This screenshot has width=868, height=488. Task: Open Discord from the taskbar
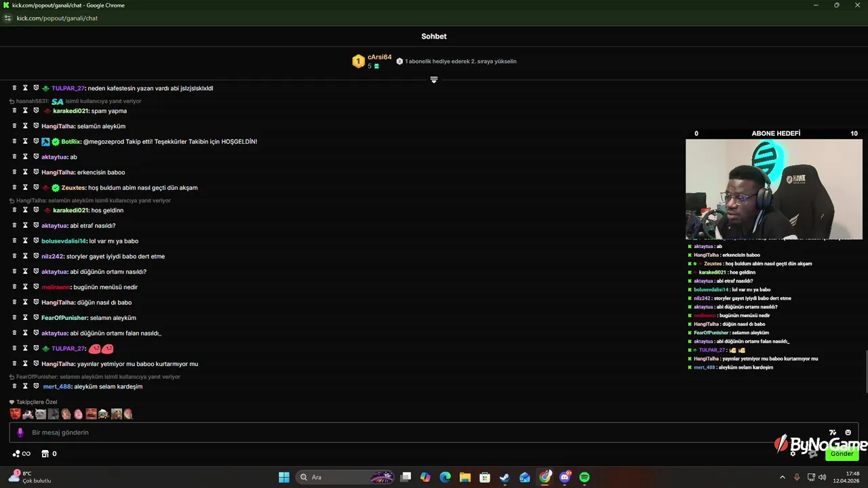565,477
